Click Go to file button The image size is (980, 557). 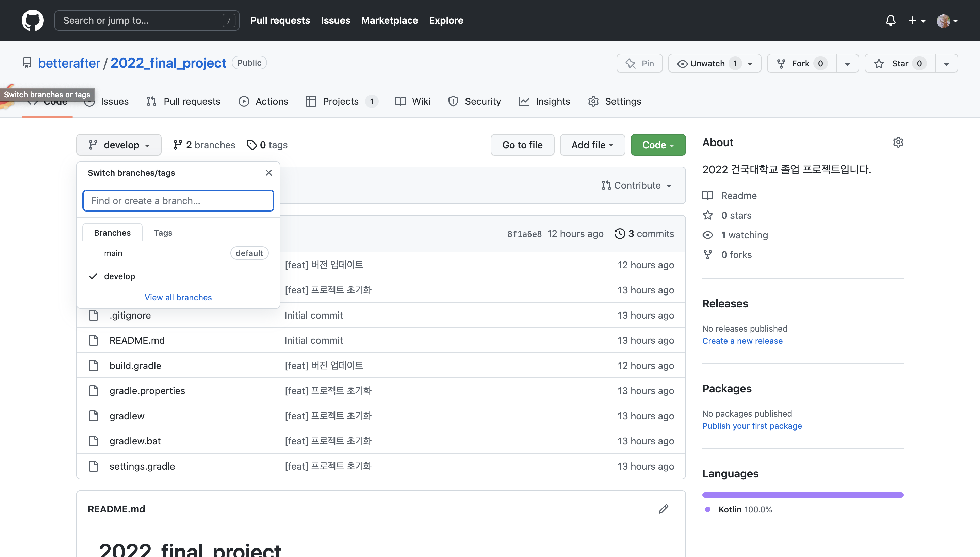coord(522,145)
